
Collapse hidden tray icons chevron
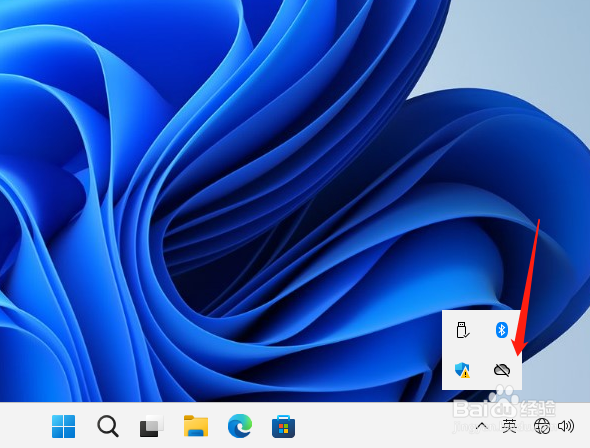tap(482, 426)
